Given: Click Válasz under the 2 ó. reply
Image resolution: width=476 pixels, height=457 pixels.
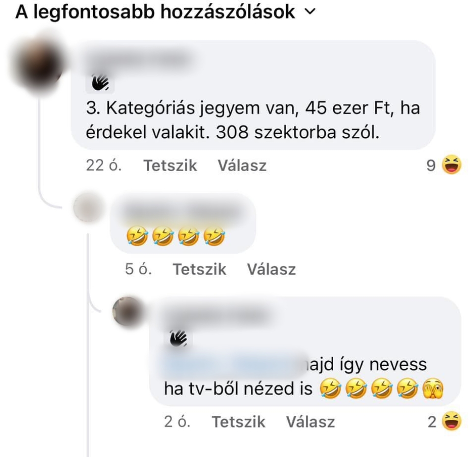Looking at the screenshot, I should tap(310, 422).
